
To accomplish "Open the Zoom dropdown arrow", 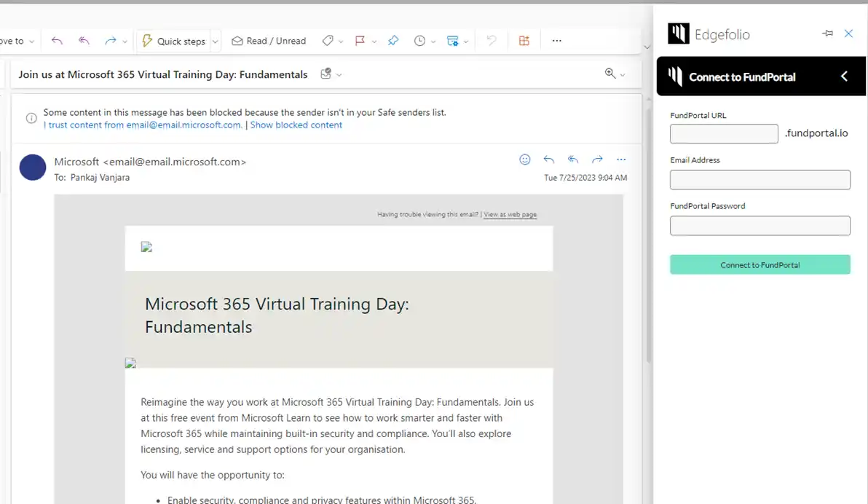I will pos(622,74).
